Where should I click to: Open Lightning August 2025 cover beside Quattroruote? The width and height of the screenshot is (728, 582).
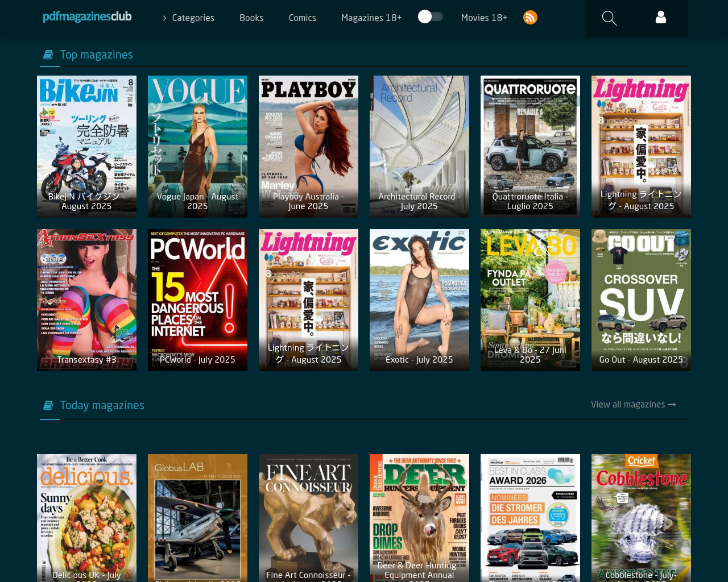641,147
